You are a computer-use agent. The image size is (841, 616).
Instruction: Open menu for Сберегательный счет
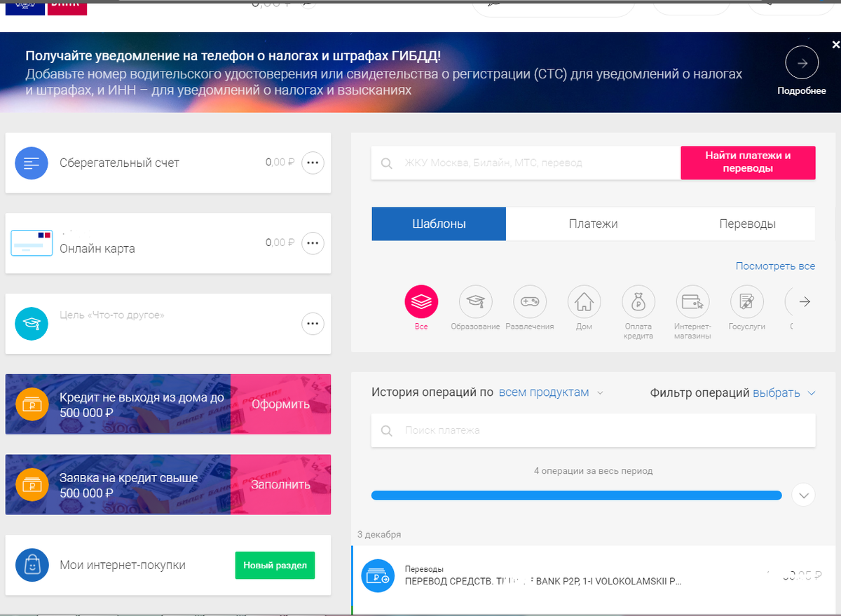pos(313,163)
